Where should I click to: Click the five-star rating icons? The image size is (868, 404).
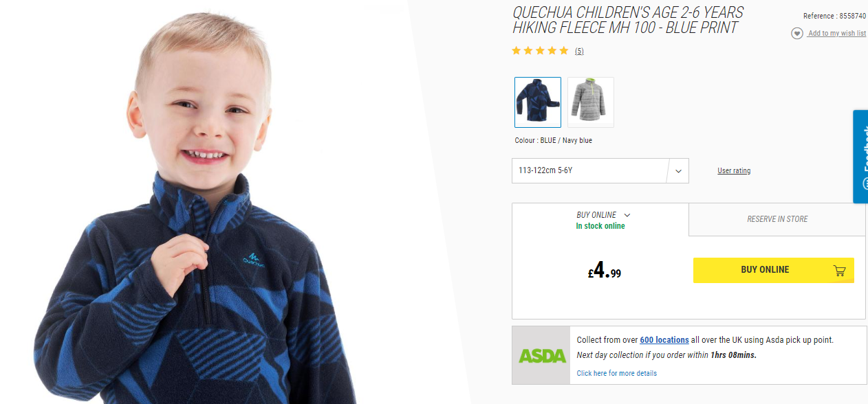tap(540, 51)
